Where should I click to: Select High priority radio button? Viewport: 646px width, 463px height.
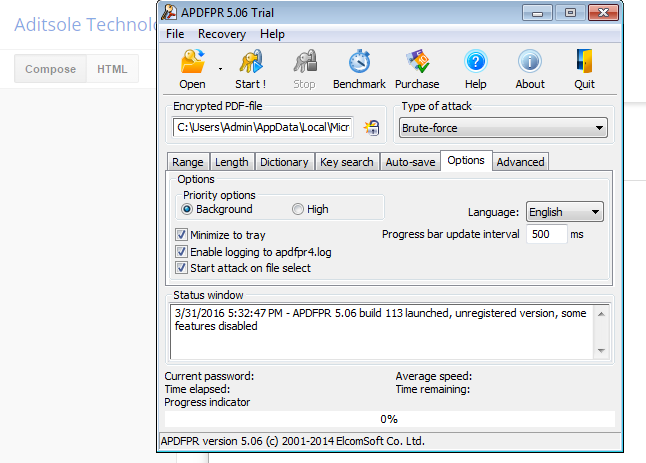(x=298, y=209)
